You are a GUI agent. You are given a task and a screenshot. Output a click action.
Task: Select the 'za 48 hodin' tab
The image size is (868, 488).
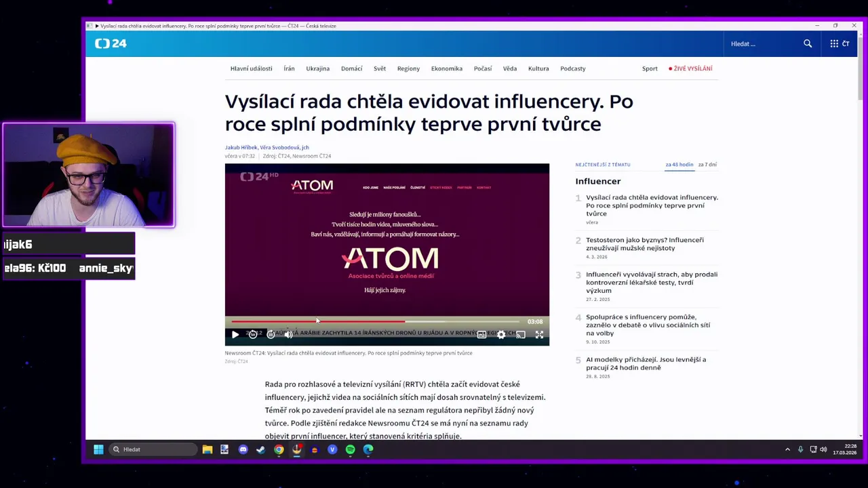679,165
